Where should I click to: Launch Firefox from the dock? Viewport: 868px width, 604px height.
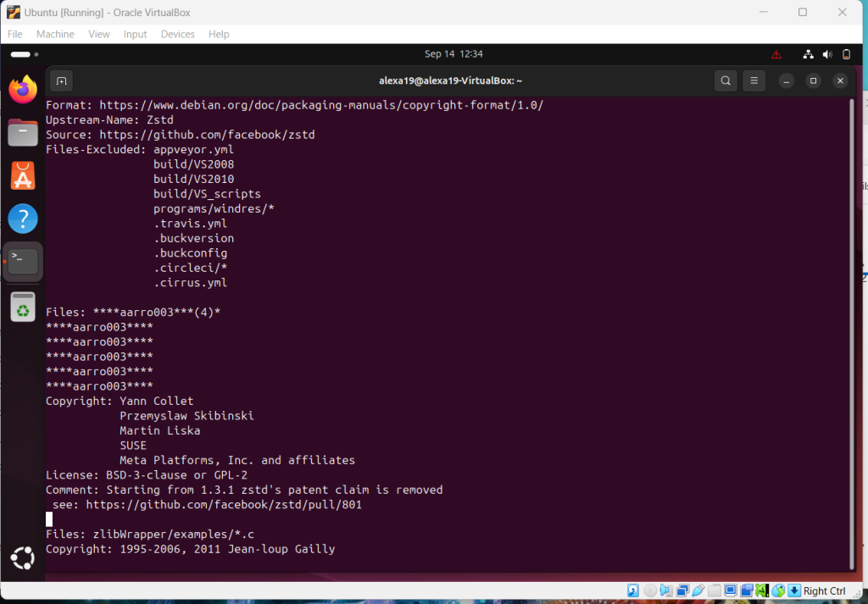click(x=23, y=90)
